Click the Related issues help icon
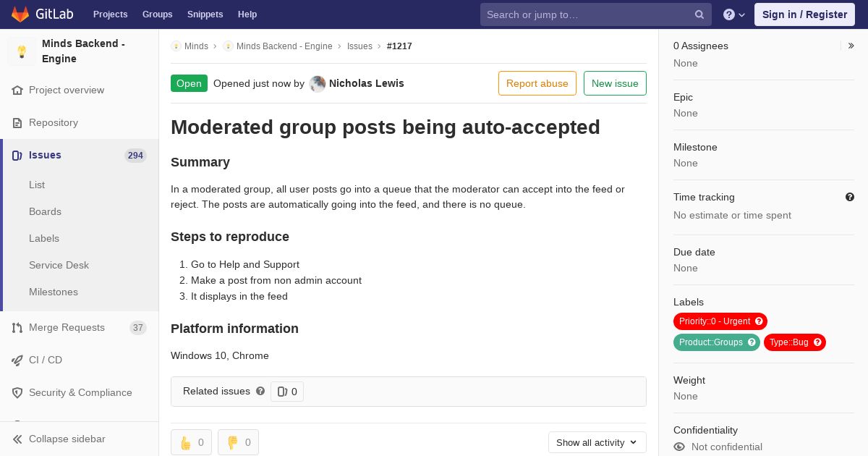Viewport: 868px width, 456px height. click(260, 391)
